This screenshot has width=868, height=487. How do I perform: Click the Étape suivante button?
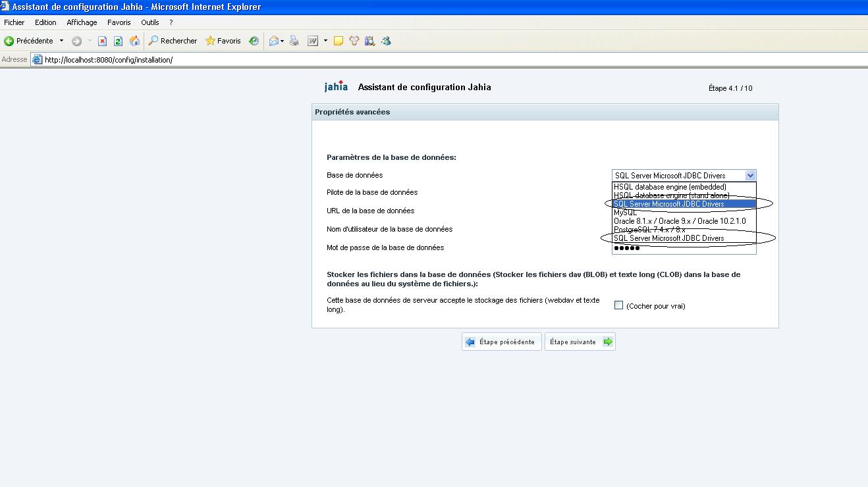coord(580,342)
